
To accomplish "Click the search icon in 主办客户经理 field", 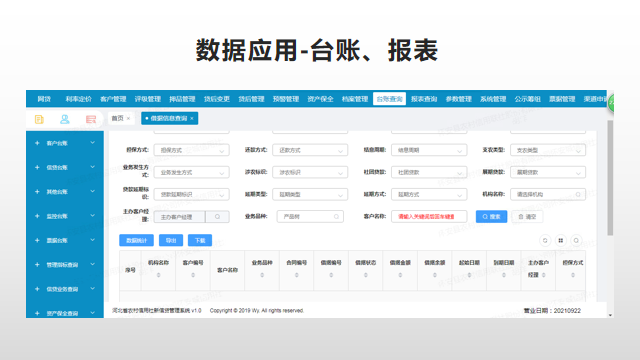I will 218,217.
